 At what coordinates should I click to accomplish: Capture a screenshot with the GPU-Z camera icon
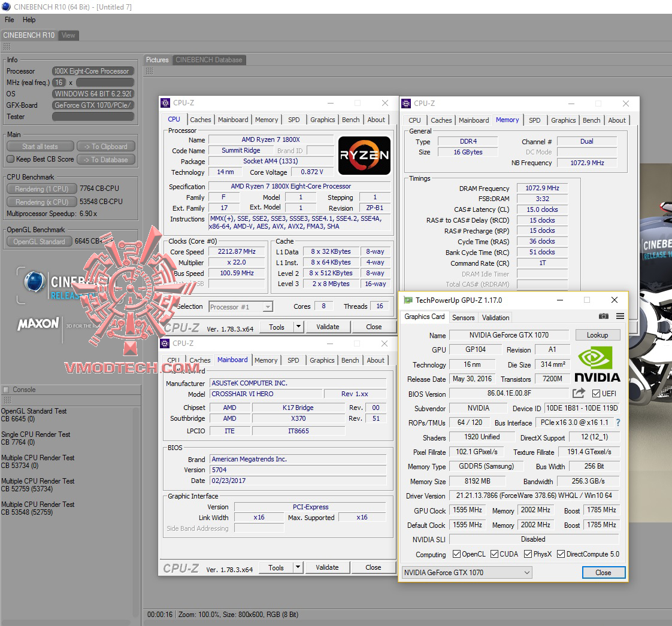click(x=604, y=317)
